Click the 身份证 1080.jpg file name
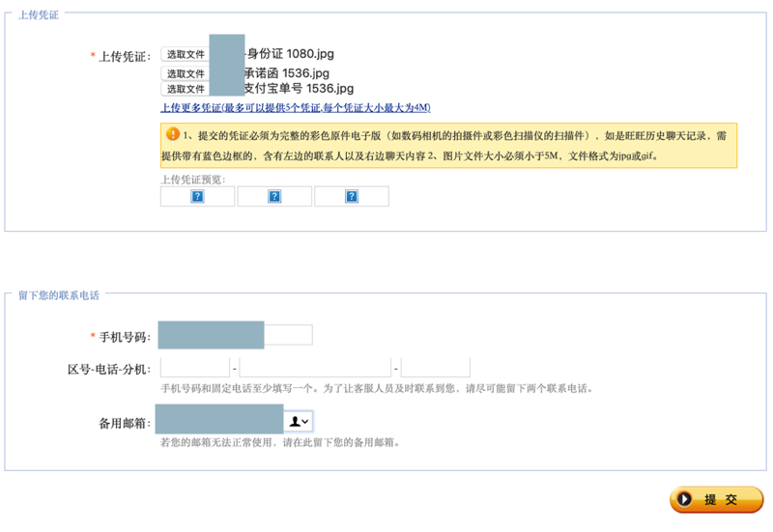The width and height of the screenshot is (773, 532). pos(291,54)
